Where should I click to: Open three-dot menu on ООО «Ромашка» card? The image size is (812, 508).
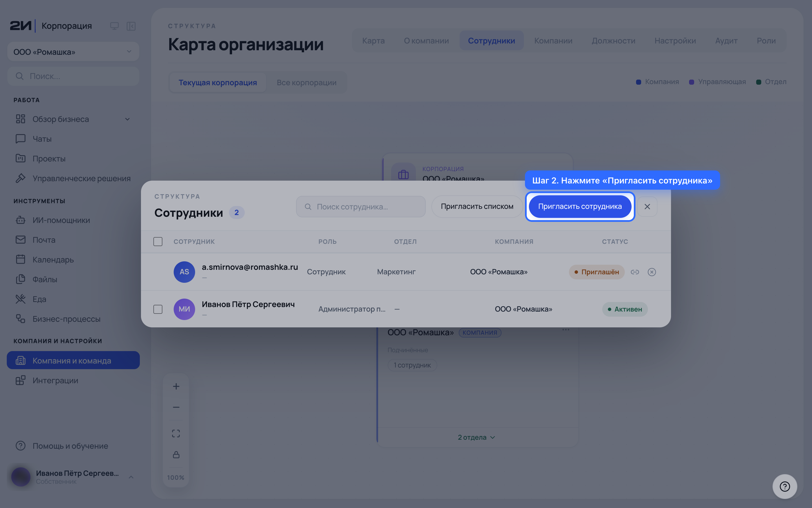coord(566,330)
